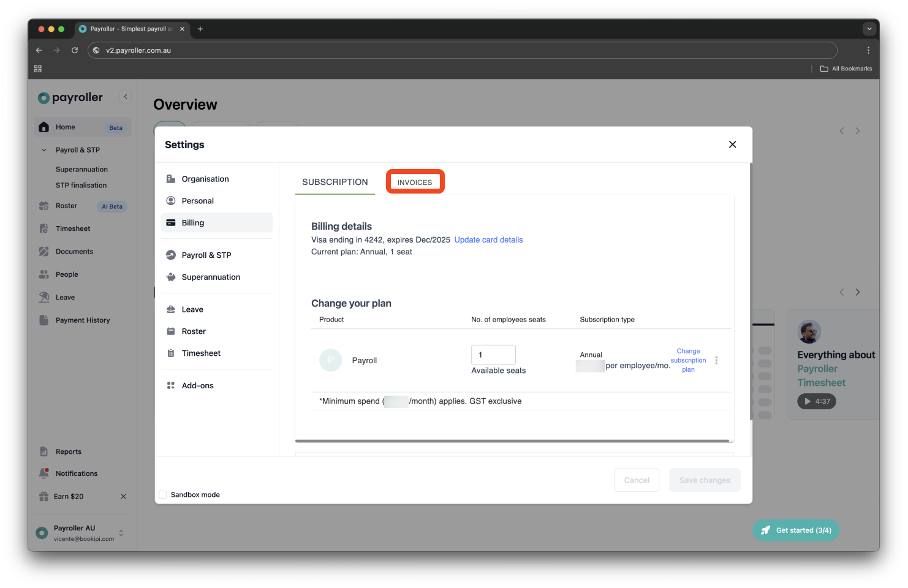Stay on the Subscription tab
This screenshot has height=588, width=908.
pos(335,181)
